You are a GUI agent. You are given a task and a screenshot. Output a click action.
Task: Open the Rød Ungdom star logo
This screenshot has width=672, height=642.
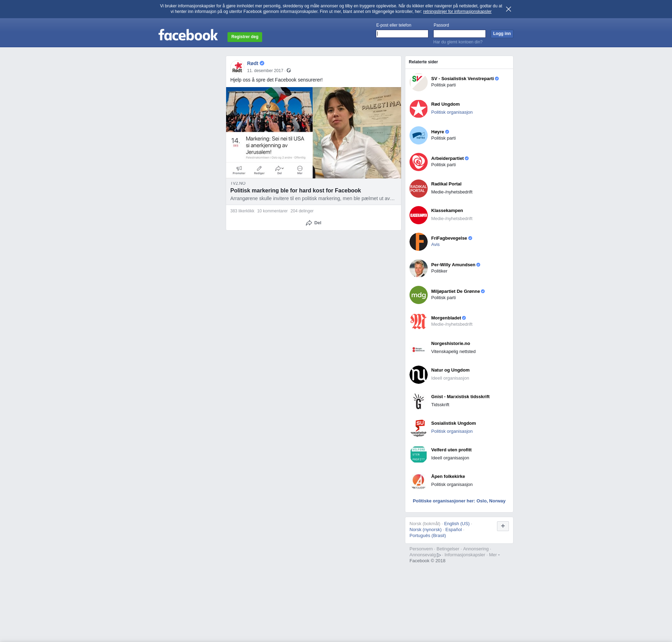(419, 109)
